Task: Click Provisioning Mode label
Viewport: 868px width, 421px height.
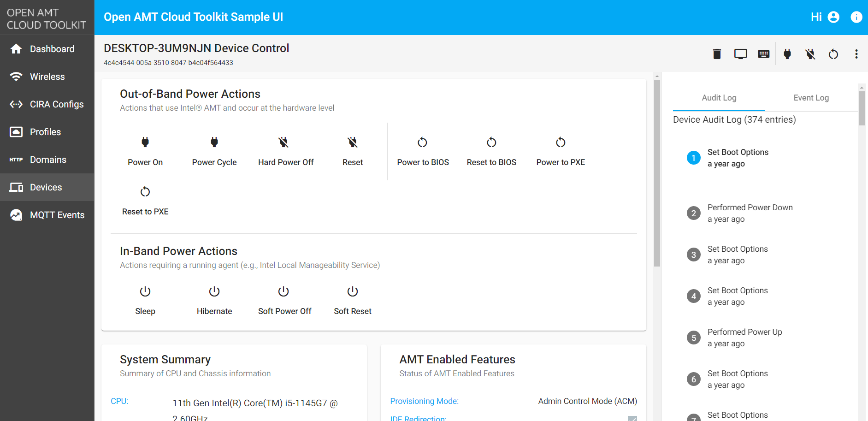Action: [425, 401]
